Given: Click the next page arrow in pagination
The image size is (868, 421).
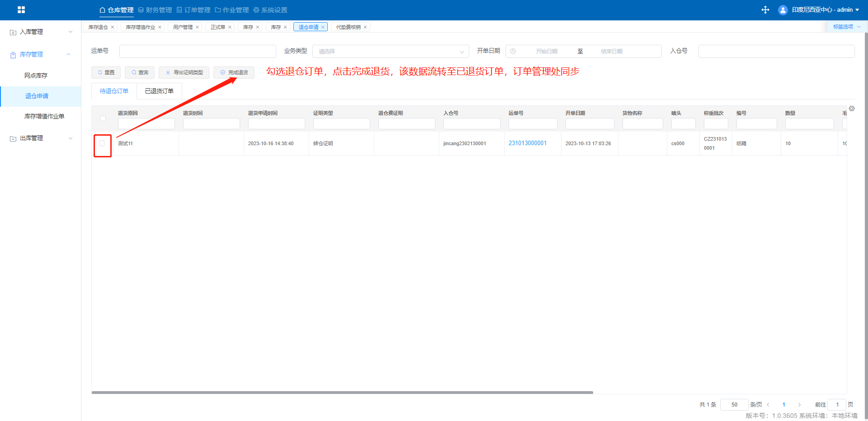Looking at the screenshot, I should tap(799, 405).
